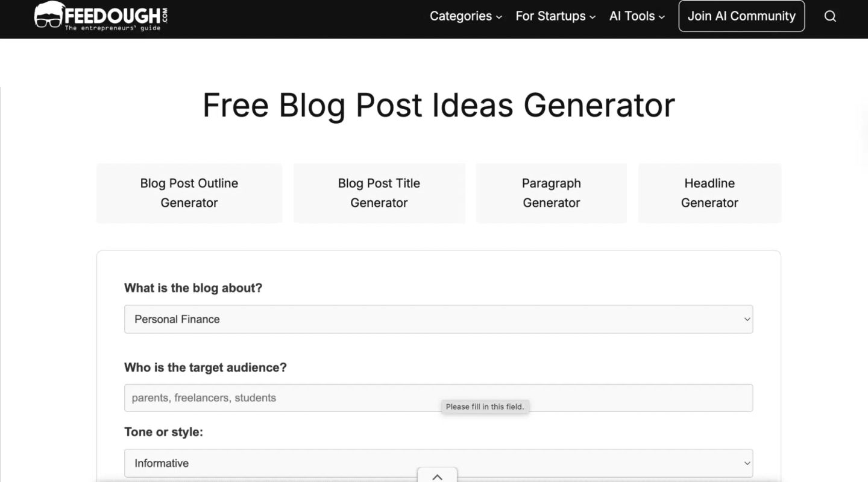Open Blog Post Outline Generator
The image size is (868, 482).
tap(189, 193)
